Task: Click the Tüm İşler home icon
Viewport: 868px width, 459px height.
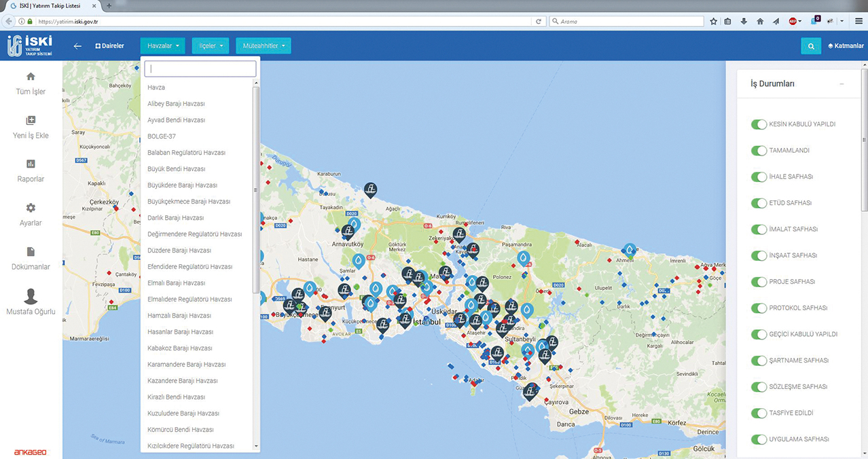Action: (31, 77)
